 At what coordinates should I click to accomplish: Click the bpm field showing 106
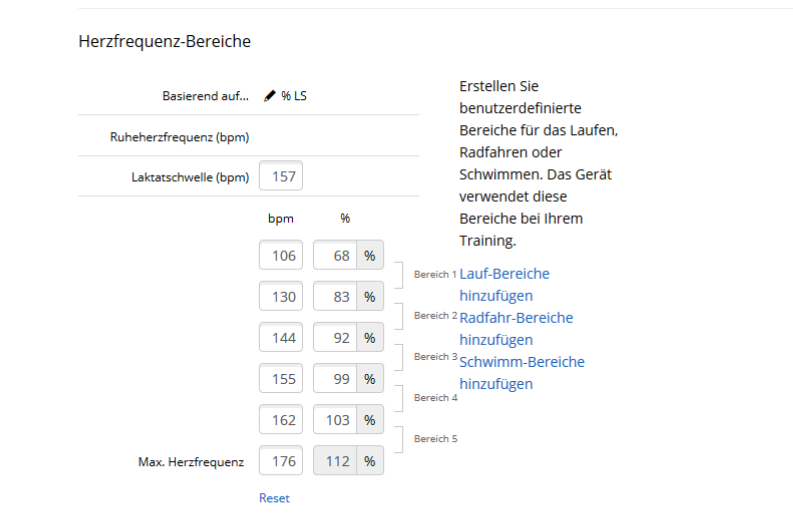[x=281, y=256]
